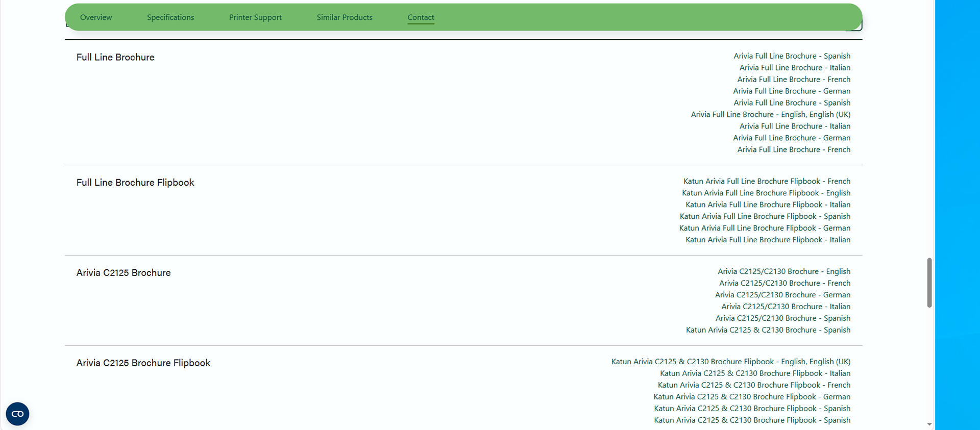This screenshot has height=430, width=980.
Task: Go to the Printer Support tab
Action: (255, 17)
